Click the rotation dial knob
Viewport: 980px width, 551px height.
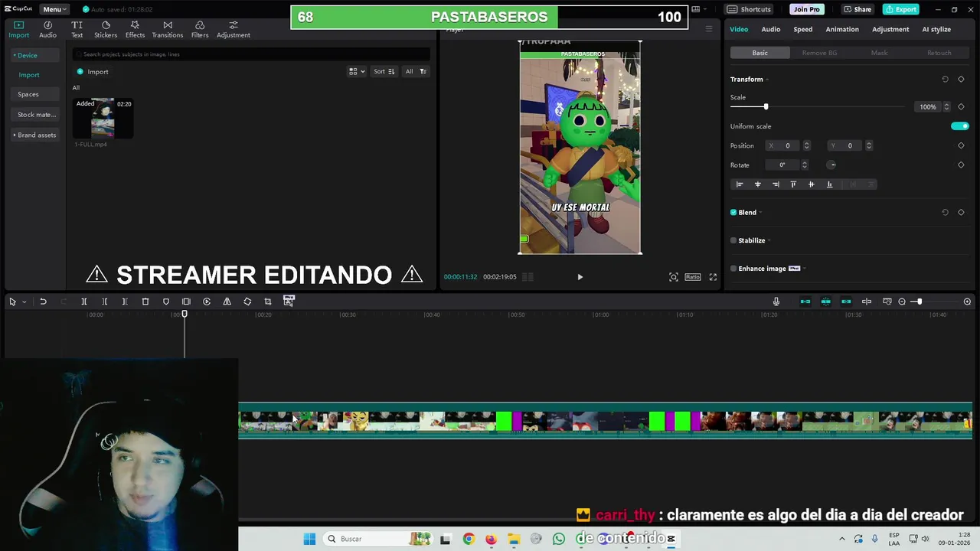click(x=832, y=165)
